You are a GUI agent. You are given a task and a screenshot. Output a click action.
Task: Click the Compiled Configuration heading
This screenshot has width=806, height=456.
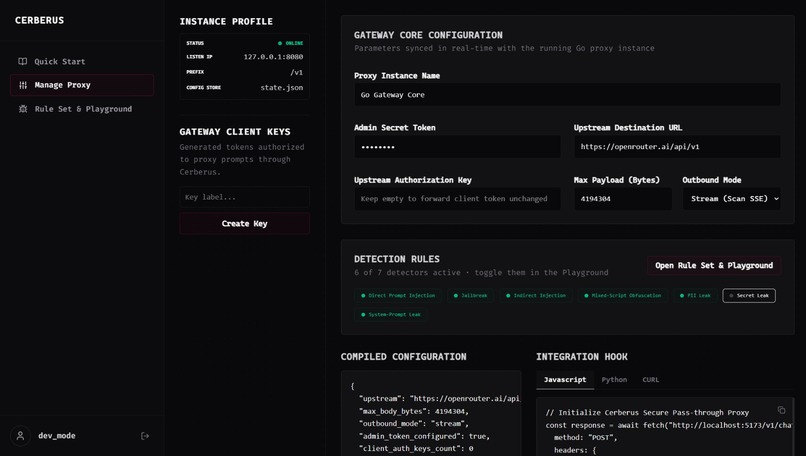coord(404,357)
